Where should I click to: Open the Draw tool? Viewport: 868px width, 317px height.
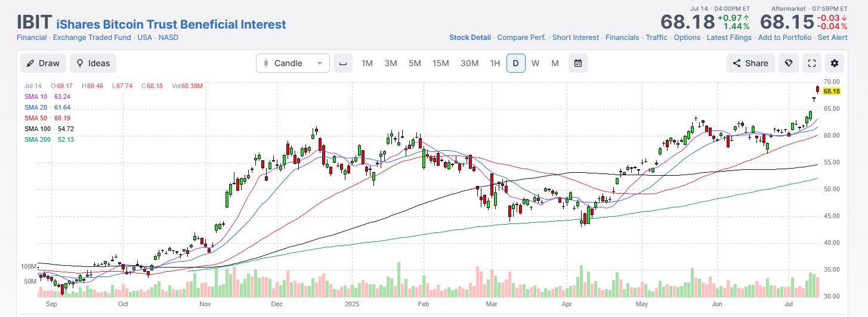(x=43, y=63)
